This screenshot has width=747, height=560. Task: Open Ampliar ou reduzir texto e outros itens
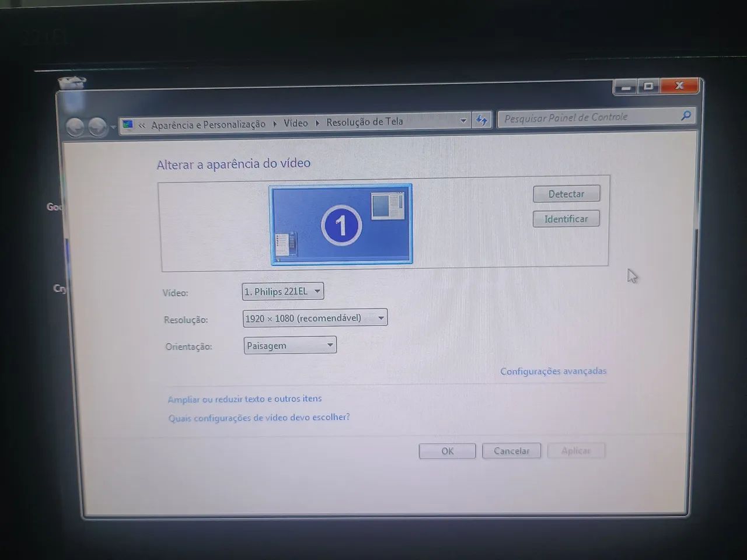click(x=245, y=398)
